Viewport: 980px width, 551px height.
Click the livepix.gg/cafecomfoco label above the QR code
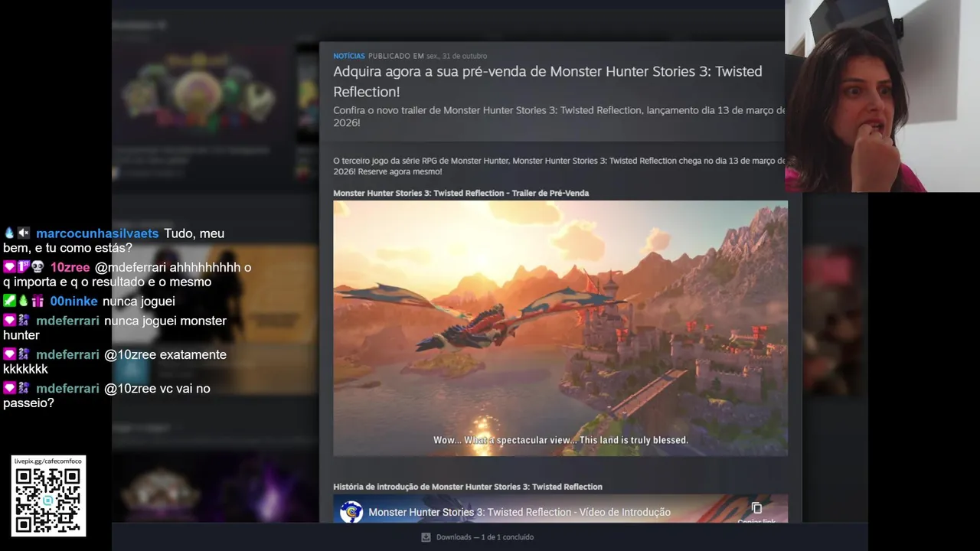coord(48,461)
